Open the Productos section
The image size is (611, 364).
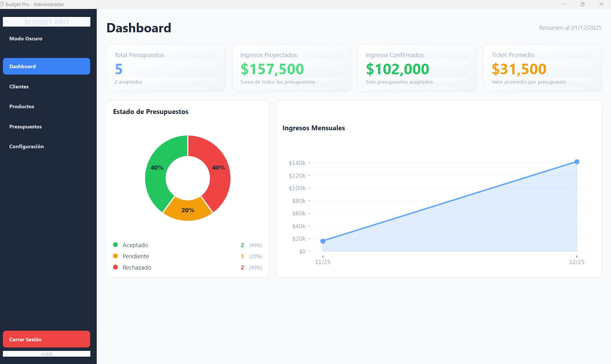(x=21, y=106)
